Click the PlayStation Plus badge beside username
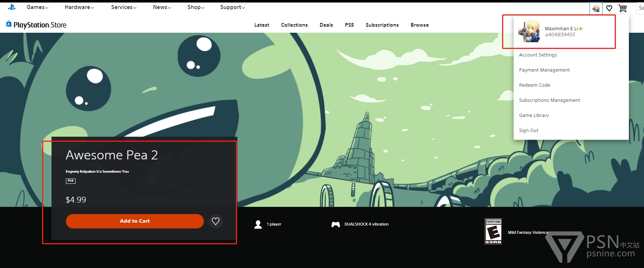 [581, 29]
